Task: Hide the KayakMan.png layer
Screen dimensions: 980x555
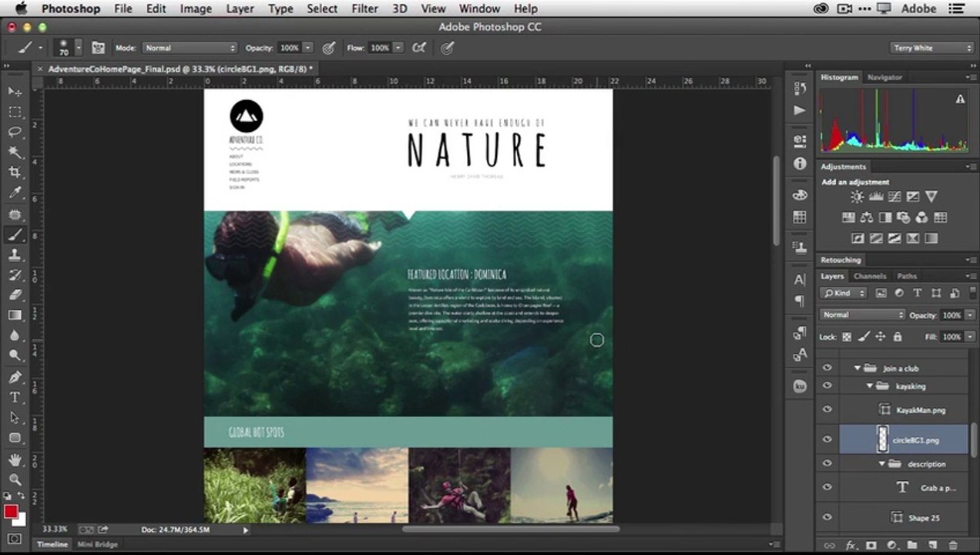Action: [x=827, y=410]
